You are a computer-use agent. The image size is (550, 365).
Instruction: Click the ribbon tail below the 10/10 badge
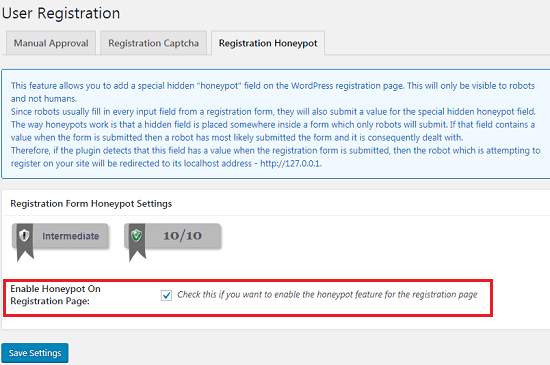pos(137,254)
